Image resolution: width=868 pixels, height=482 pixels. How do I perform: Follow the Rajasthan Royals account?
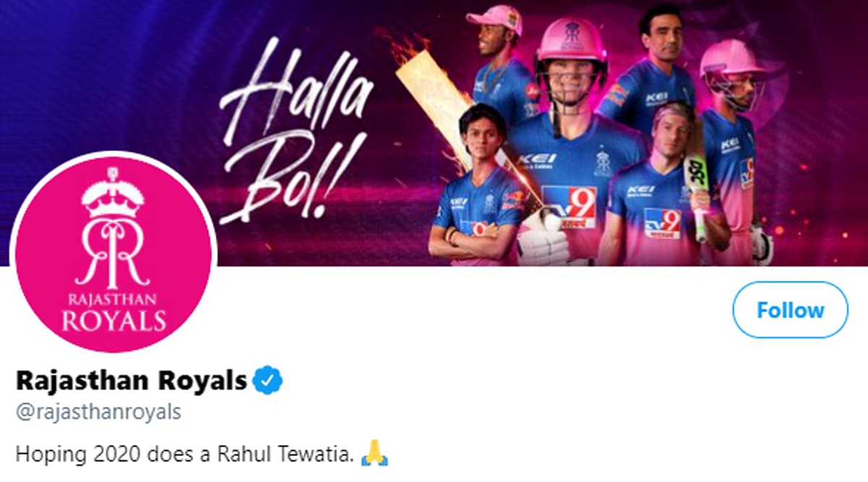tap(790, 310)
